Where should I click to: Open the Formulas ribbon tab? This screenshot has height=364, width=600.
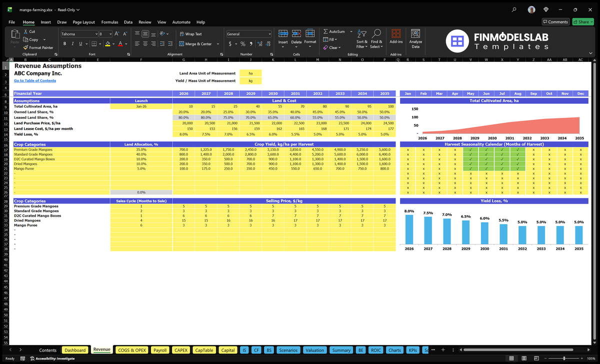109,22
